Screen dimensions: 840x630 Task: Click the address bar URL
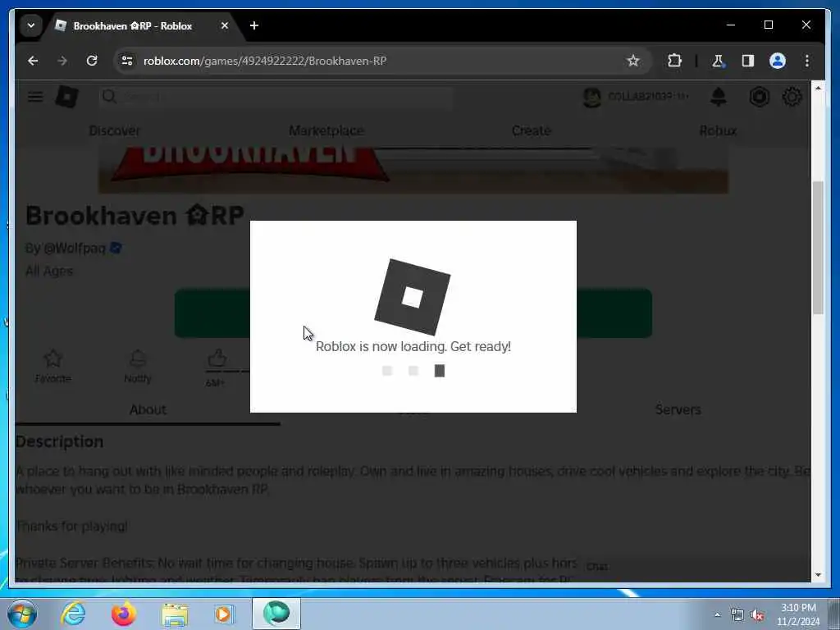pos(265,61)
